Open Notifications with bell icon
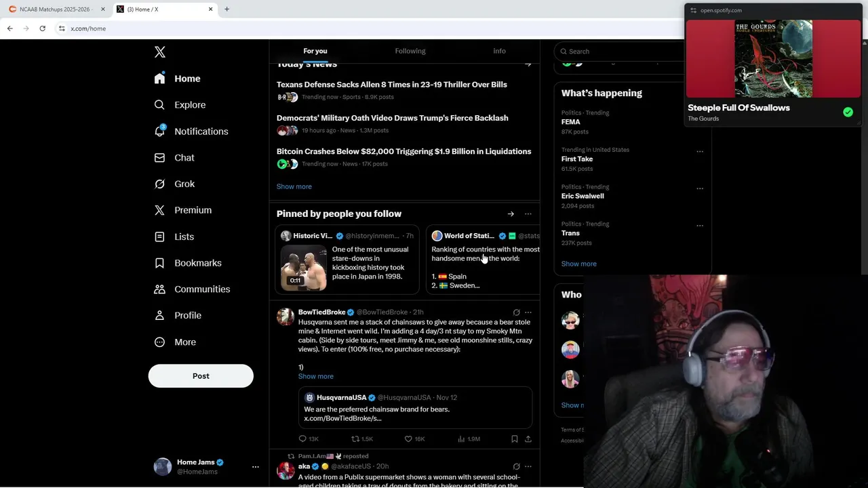Image resolution: width=868 pixels, height=488 pixels. [191, 131]
